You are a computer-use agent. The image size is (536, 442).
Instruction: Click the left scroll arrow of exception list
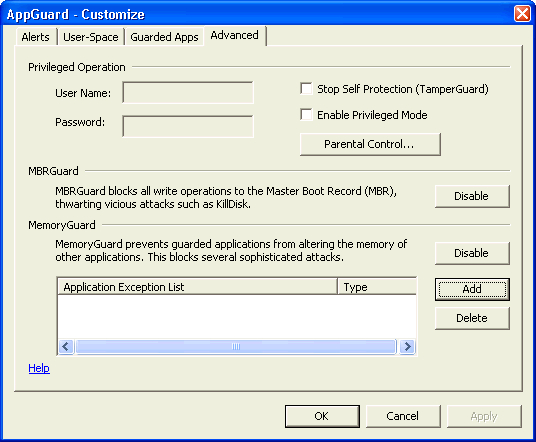point(66,347)
